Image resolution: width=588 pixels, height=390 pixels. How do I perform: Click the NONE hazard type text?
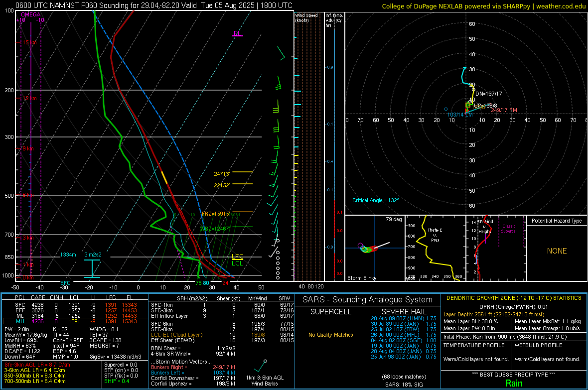tap(557, 251)
